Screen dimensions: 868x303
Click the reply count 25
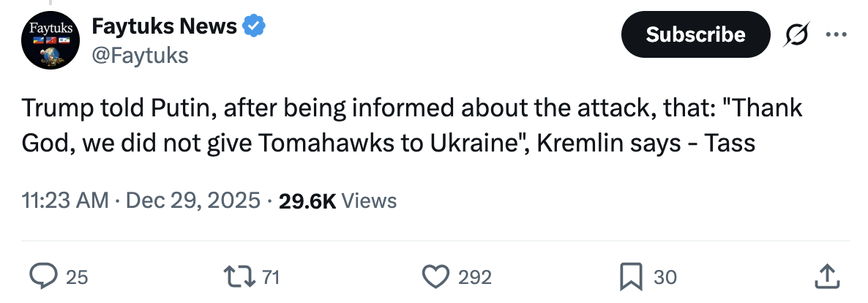click(x=76, y=277)
